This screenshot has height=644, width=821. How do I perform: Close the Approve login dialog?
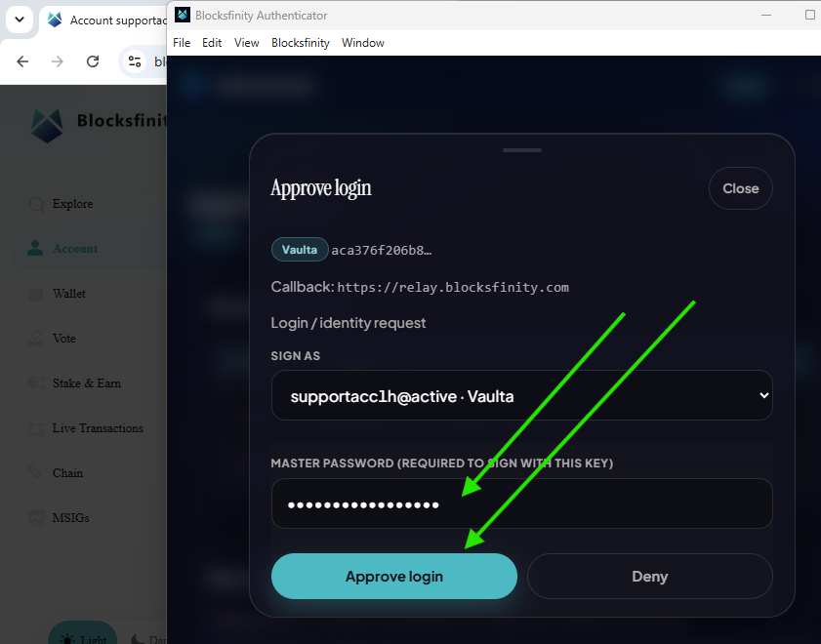[x=740, y=188]
